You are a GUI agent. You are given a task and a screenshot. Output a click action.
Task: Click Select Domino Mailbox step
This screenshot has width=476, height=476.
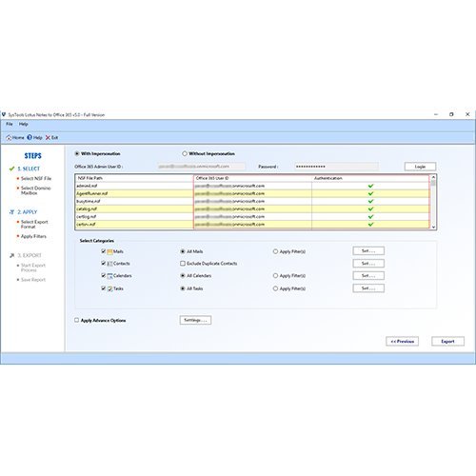click(x=35, y=190)
